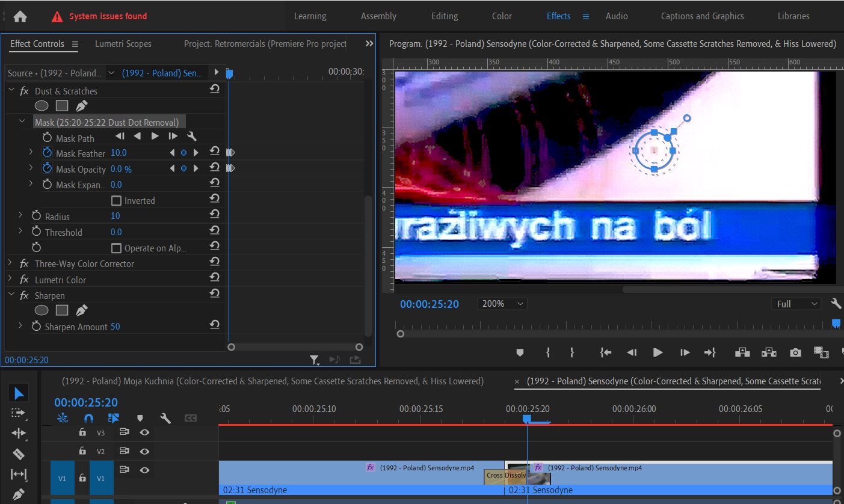
Task: Add marker in Program monitor
Action: (x=520, y=352)
